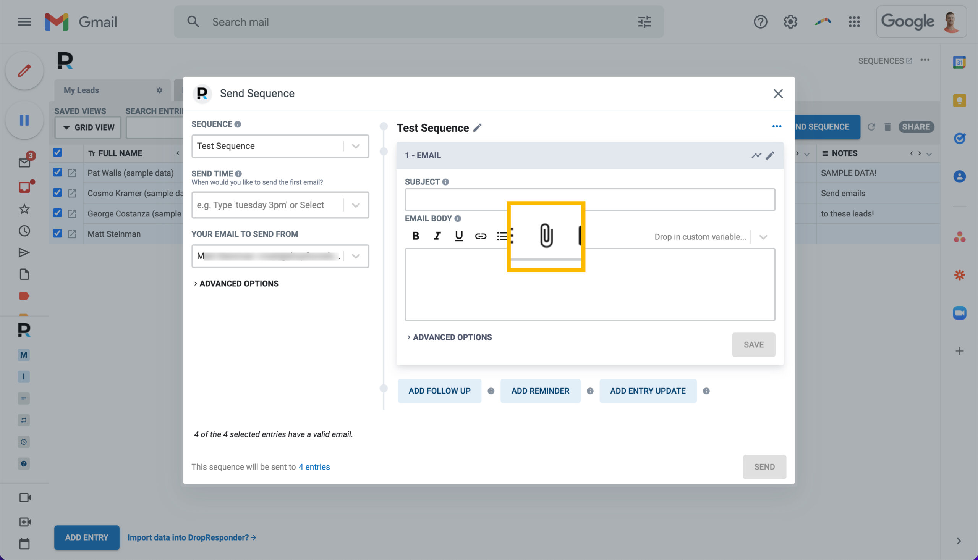This screenshot has width=978, height=560.
Task: Open Google Tasks side panel icon
Action: pyautogui.click(x=959, y=138)
